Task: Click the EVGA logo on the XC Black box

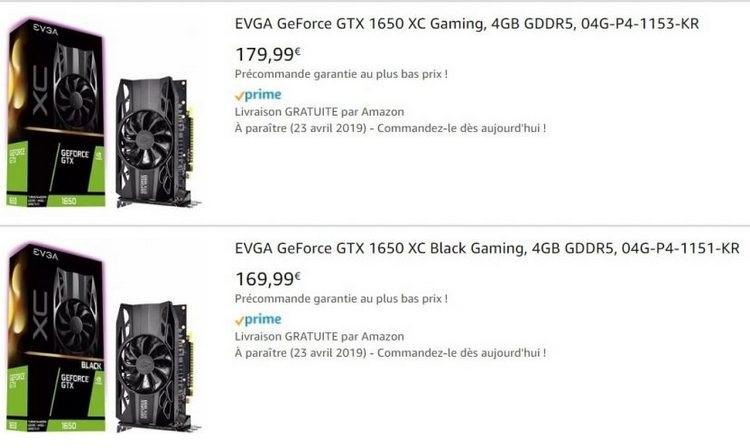Action: pos(45,255)
